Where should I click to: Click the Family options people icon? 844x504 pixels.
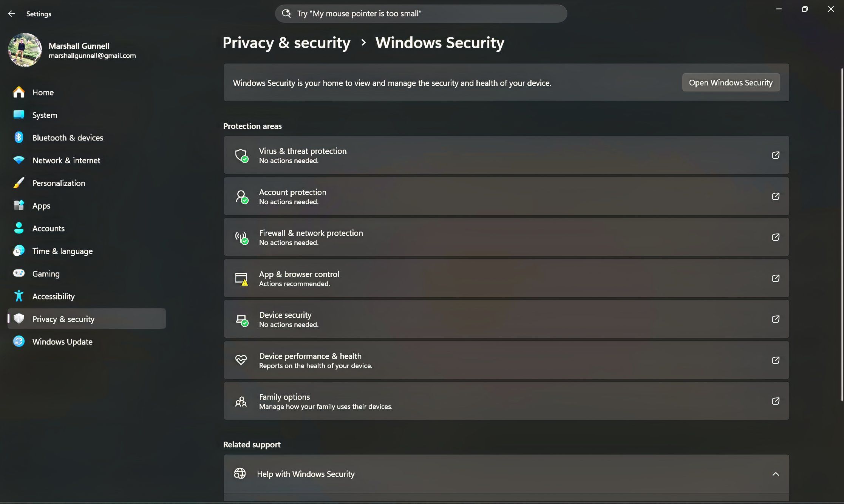click(241, 401)
